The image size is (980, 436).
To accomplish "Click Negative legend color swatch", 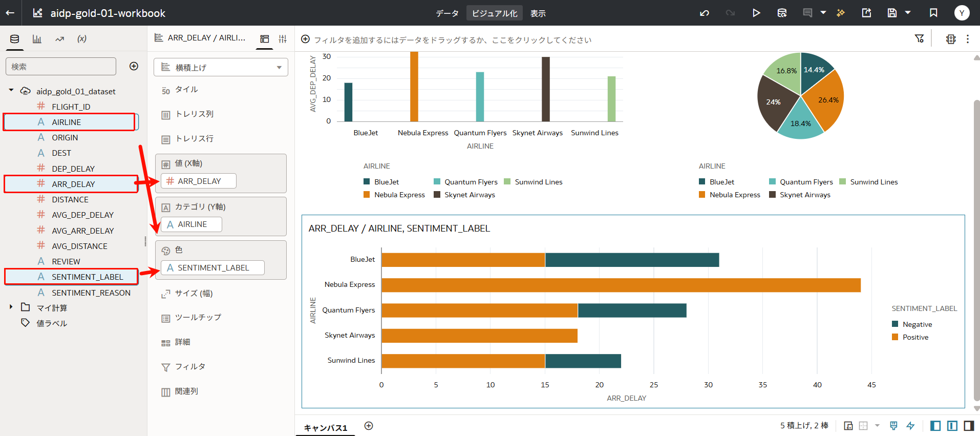I will click(x=895, y=324).
